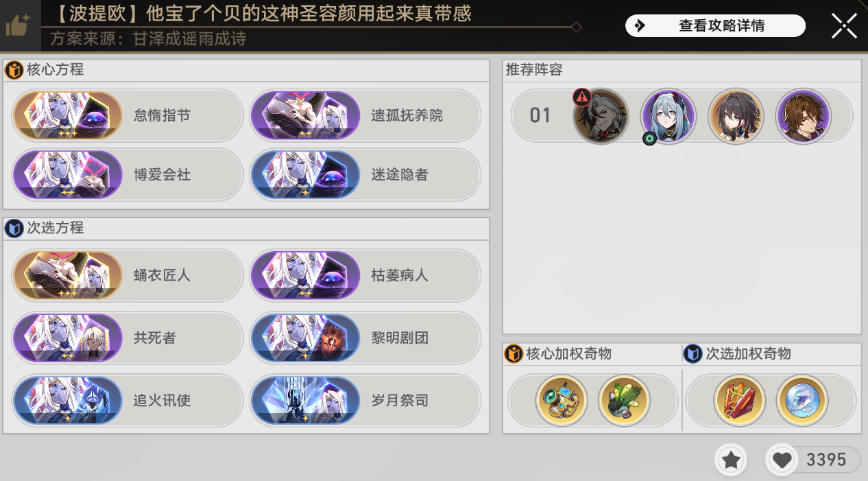
Task: Select the 共死者 equation entry
Action: (x=128, y=338)
